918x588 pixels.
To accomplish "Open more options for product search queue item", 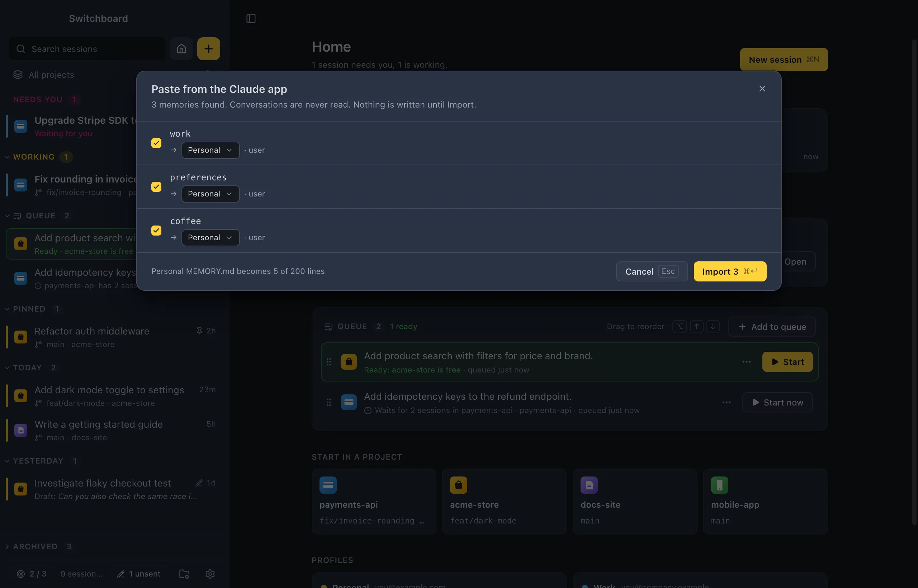I will click(747, 361).
